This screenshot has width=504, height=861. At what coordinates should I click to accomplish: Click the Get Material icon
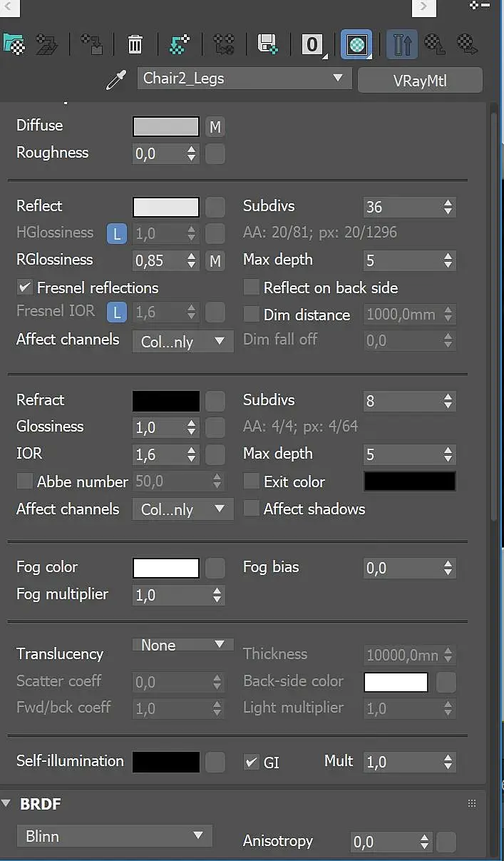pyautogui.click(x=14, y=44)
